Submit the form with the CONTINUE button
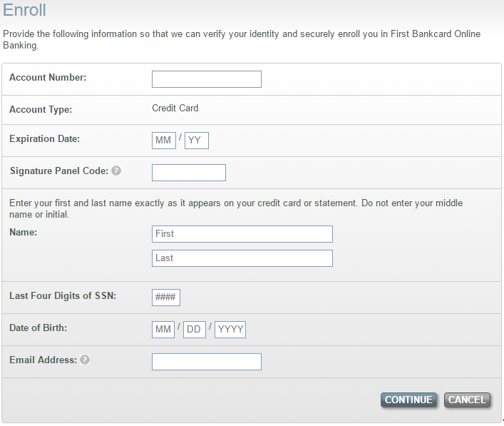 click(x=408, y=400)
